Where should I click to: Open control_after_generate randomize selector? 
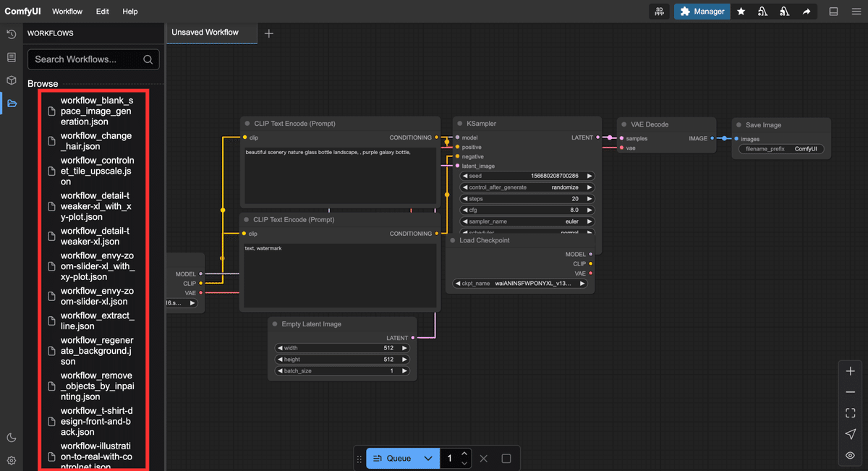(x=528, y=187)
